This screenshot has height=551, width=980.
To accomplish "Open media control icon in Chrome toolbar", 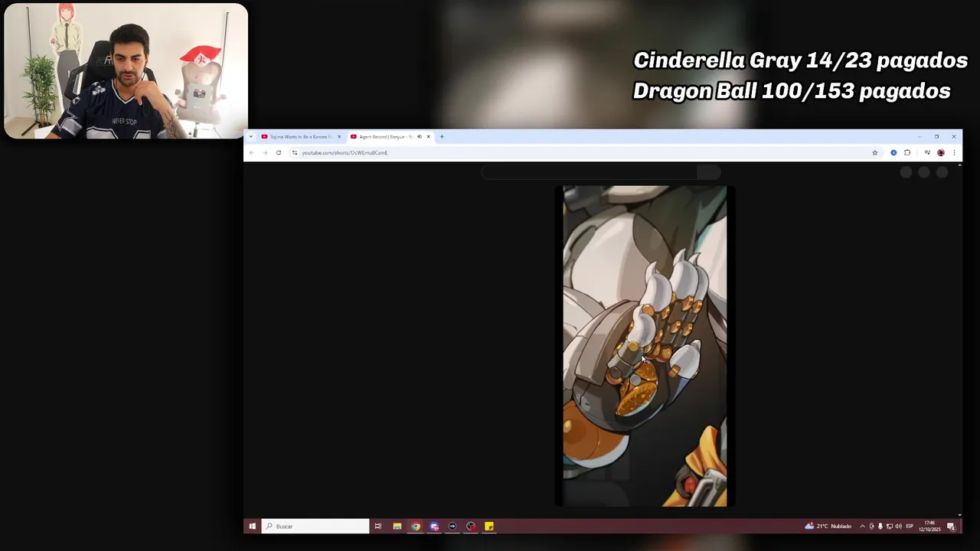I will pos(927,152).
